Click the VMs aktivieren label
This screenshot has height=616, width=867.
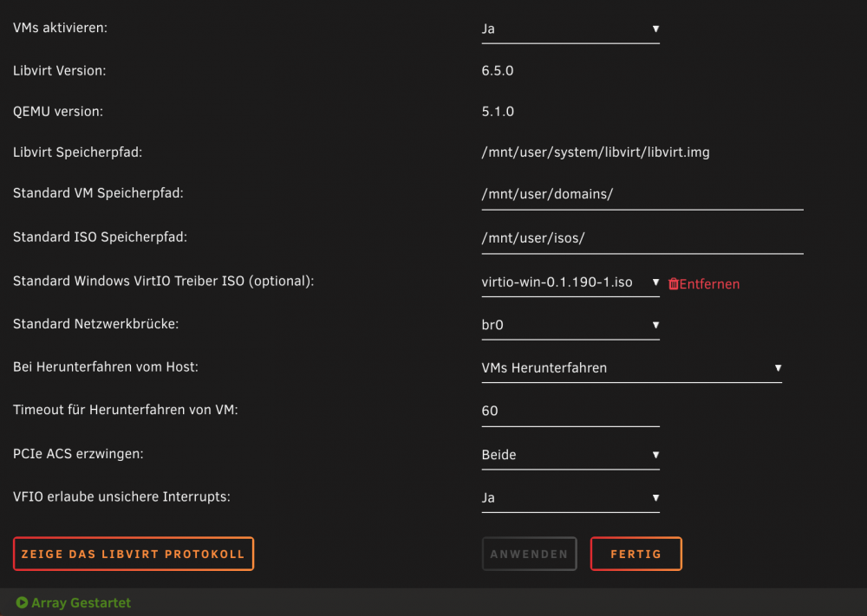[61, 28]
